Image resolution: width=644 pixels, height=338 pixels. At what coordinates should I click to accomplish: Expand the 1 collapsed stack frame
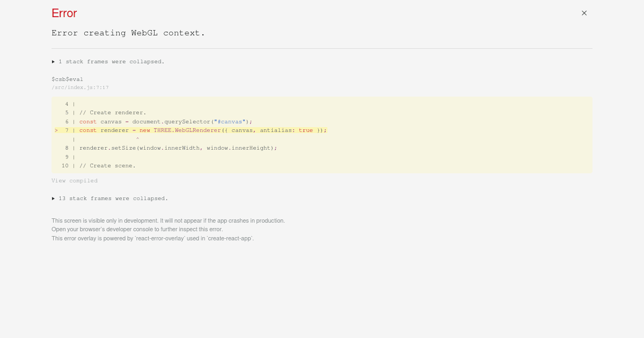[108, 62]
